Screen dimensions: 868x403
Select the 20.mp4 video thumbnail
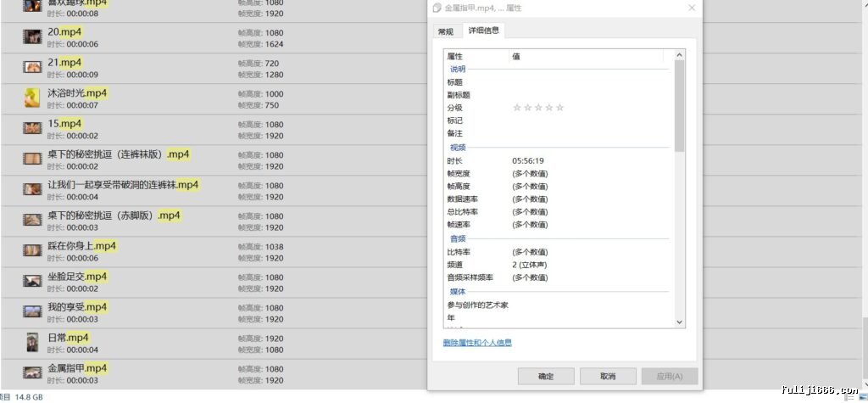(33, 37)
